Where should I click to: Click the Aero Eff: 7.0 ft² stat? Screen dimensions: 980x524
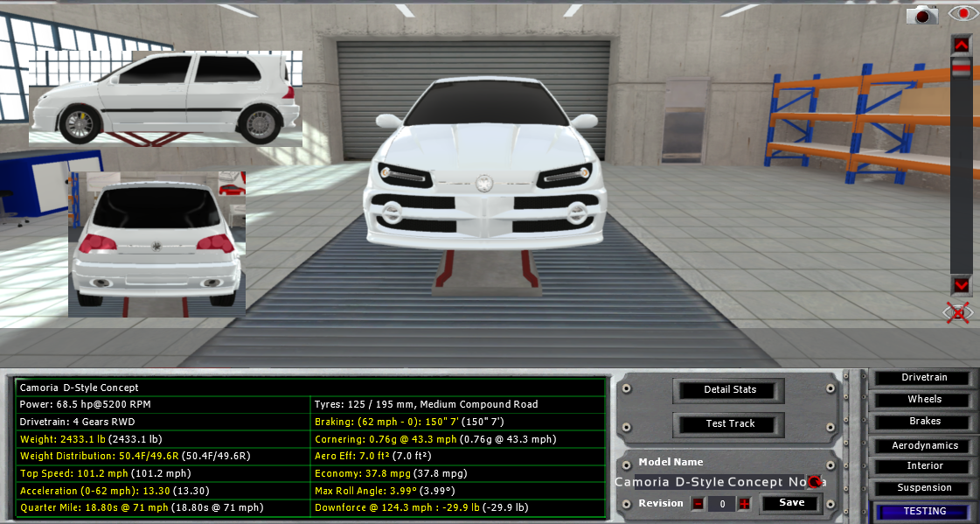pos(352,457)
